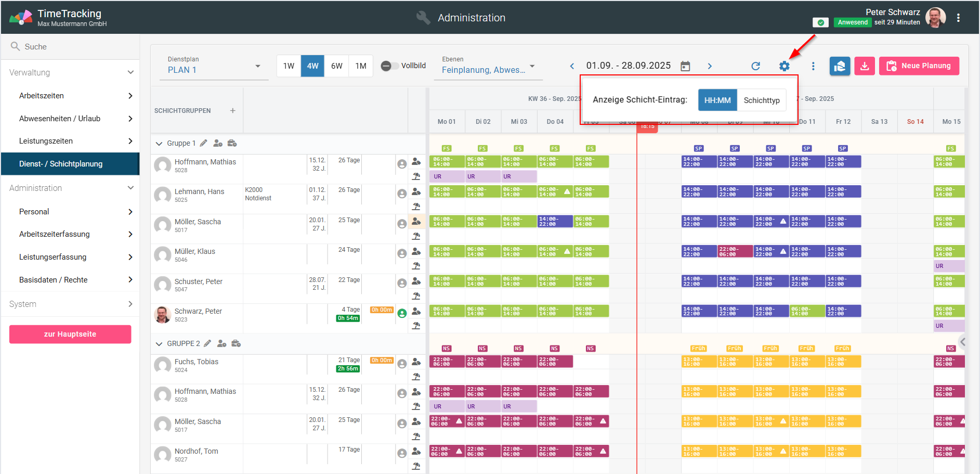Click the red download export icon
Viewport: 980px width, 474px height.
click(x=864, y=66)
